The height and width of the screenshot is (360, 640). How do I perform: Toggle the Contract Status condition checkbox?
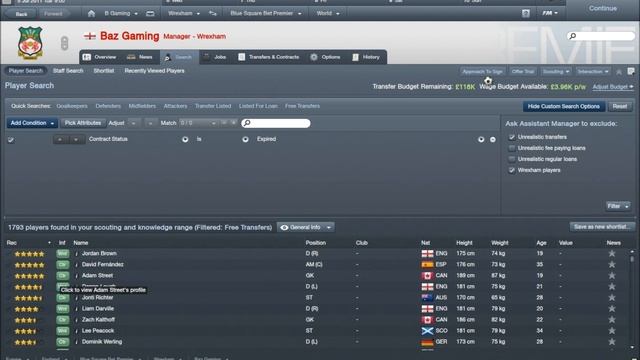(x=11, y=140)
